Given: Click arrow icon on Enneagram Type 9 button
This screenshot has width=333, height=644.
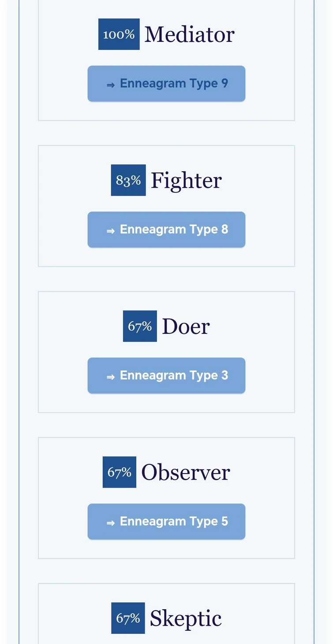Looking at the screenshot, I should point(110,85).
